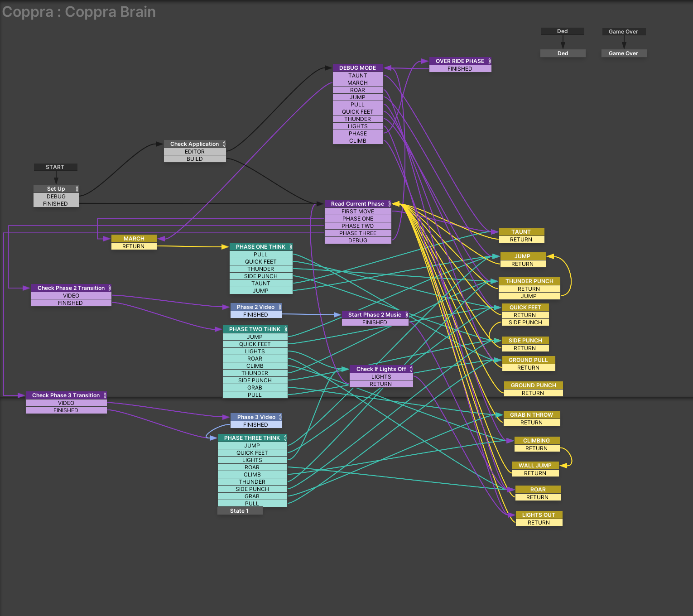Select the gray State 1 node
Viewport: 693px width, 616px height.
(240, 511)
